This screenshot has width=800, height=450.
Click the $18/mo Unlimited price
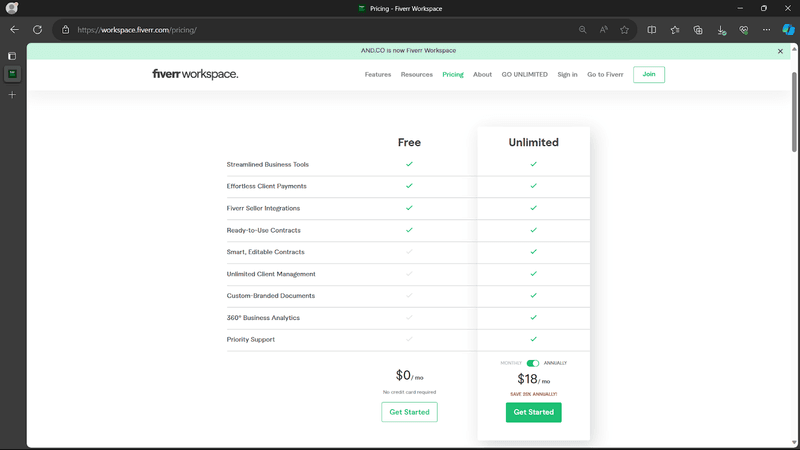[534, 379]
